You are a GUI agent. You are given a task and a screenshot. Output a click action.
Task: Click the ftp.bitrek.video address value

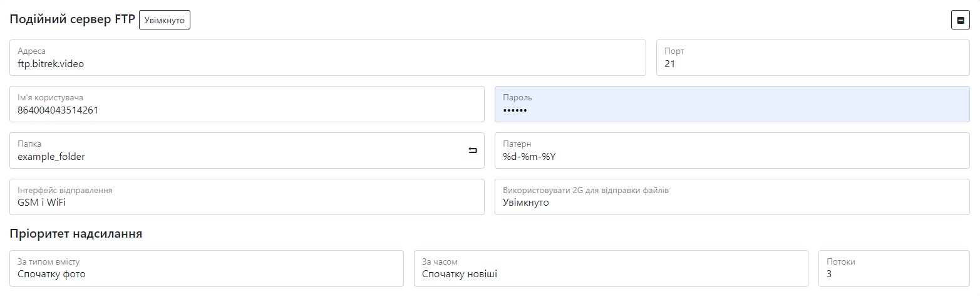(x=51, y=64)
